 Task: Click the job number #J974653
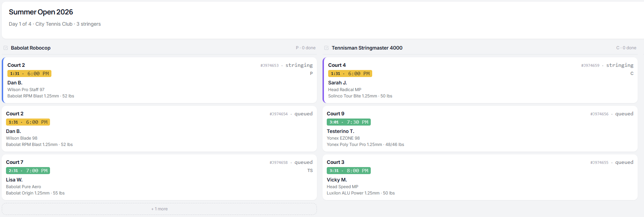pyautogui.click(x=269, y=65)
